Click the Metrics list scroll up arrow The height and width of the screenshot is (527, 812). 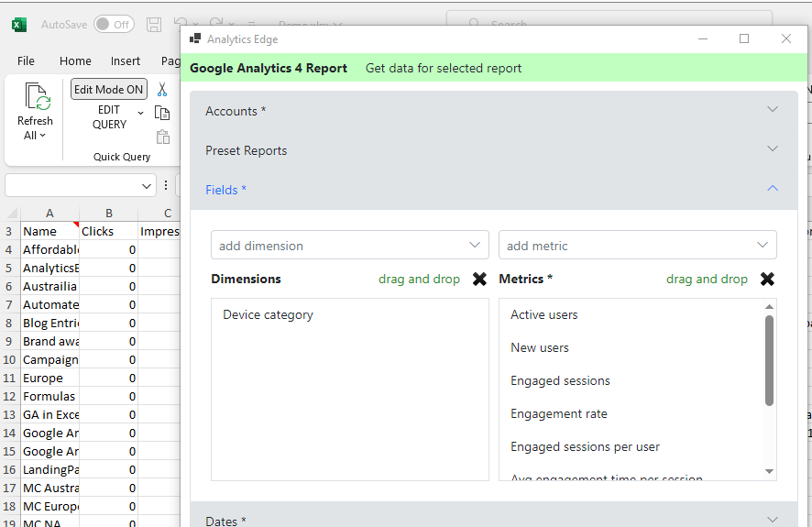pyautogui.click(x=769, y=306)
